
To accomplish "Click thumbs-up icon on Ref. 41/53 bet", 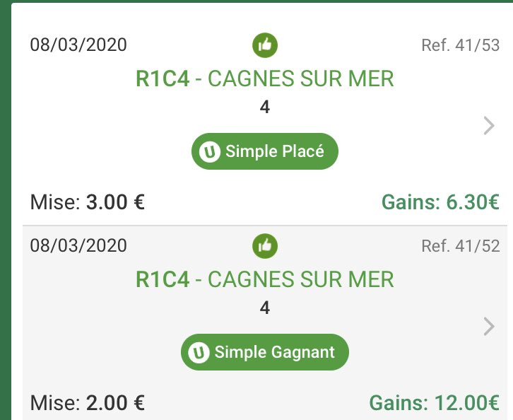I will (x=265, y=45).
